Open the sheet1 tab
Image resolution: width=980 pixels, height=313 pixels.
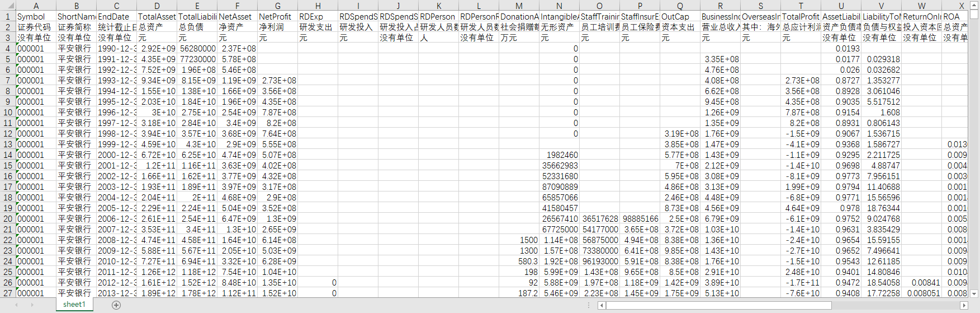(74, 305)
